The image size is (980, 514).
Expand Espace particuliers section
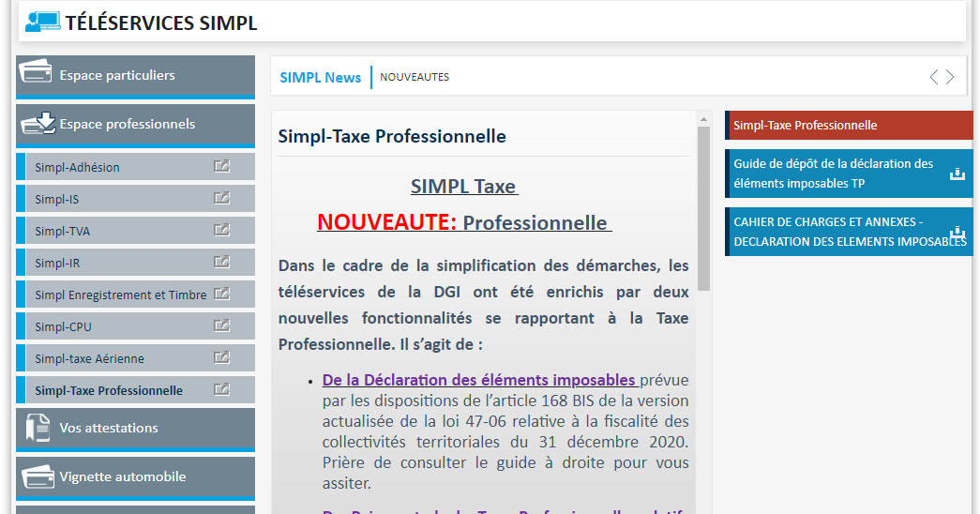(135, 76)
